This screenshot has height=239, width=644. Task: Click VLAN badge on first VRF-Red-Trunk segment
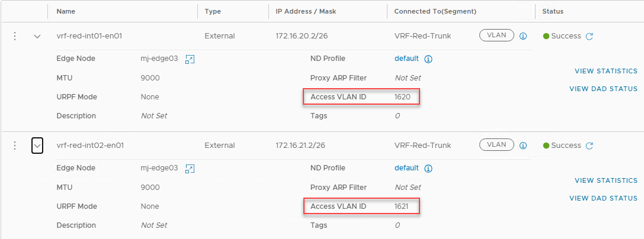(496, 35)
